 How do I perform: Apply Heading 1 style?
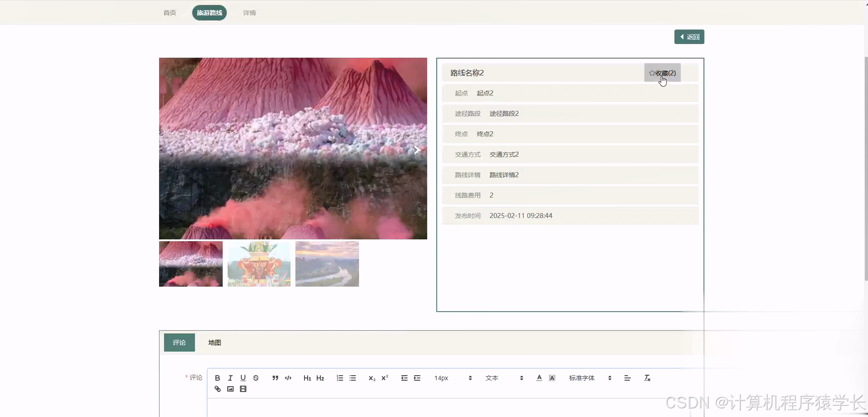pyautogui.click(x=307, y=378)
